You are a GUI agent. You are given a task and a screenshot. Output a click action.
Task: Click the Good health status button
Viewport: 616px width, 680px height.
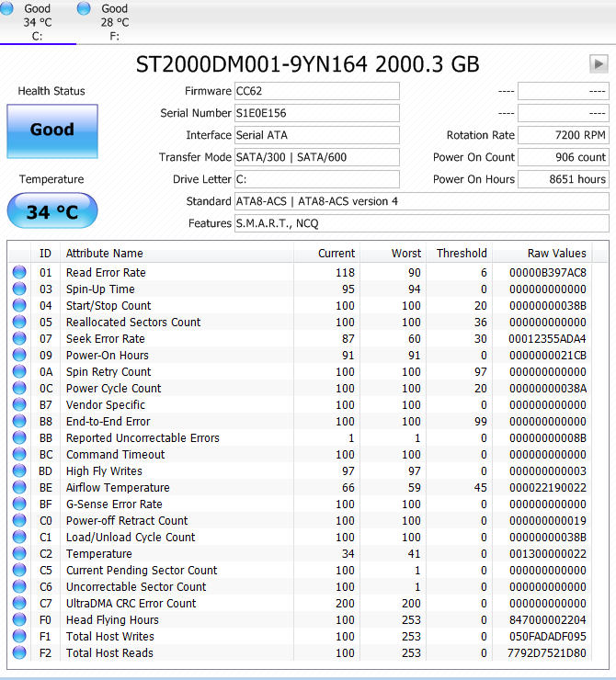52,130
